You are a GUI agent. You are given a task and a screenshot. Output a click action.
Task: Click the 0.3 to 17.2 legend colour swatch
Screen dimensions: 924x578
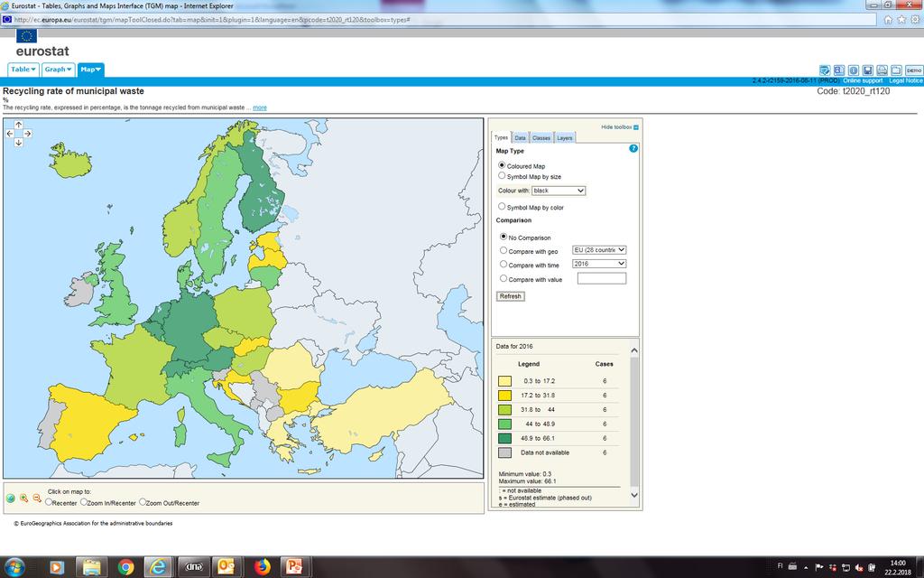click(504, 381)
